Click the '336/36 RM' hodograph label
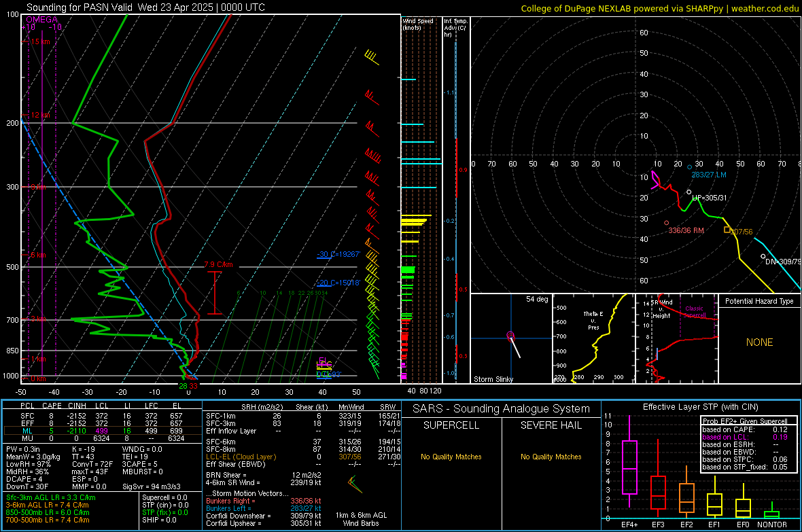 [x=686, y=230]
